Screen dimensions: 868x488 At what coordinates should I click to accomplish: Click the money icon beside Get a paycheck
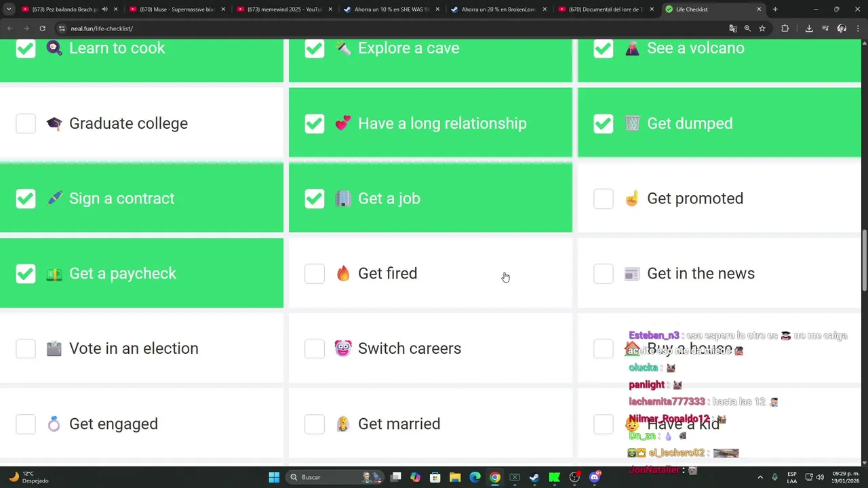(54, 274)
